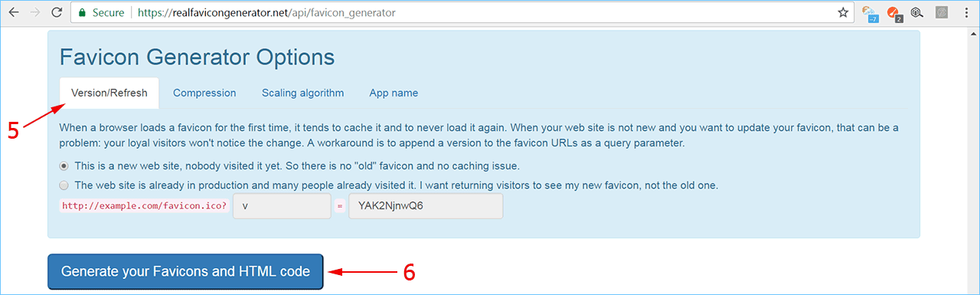Select 'This is a new web site' option

(x=64, y=166)
